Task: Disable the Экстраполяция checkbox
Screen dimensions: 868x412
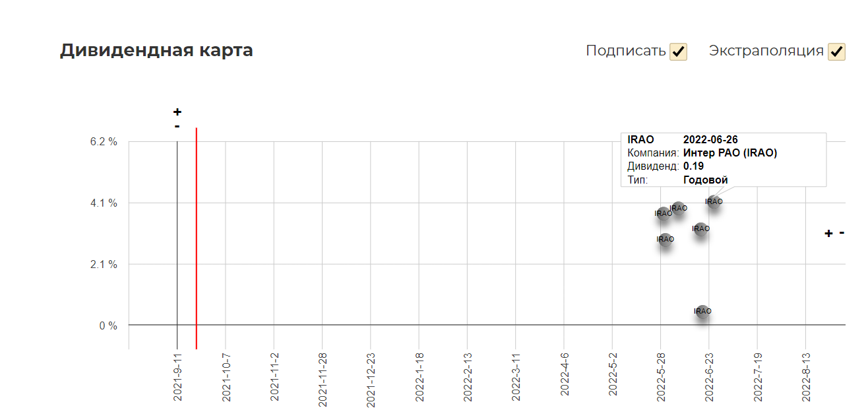Action: 837,51
